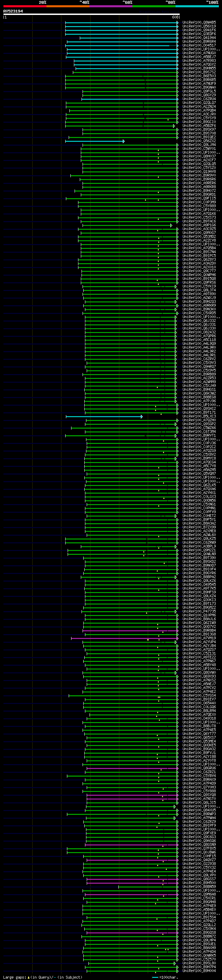Select label UniRef100_Q8GSN9
Viewport: 222px width, 980px height.
coord(199,844)
